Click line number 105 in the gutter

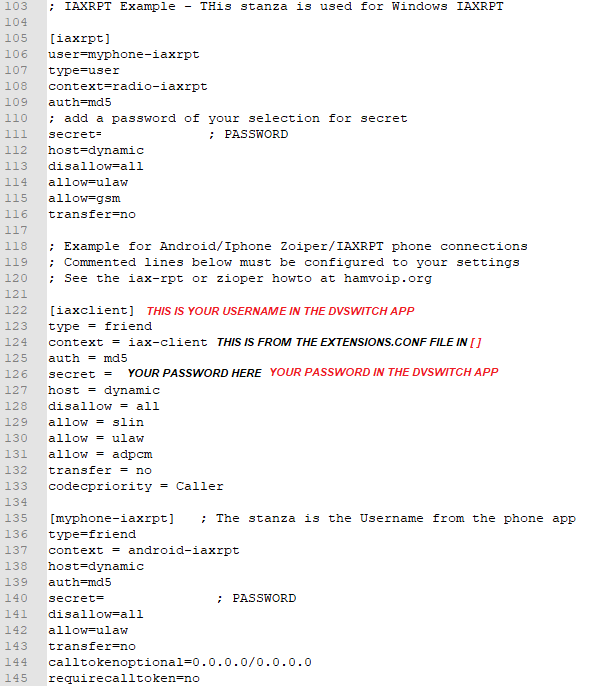click(x=16, y=38)
